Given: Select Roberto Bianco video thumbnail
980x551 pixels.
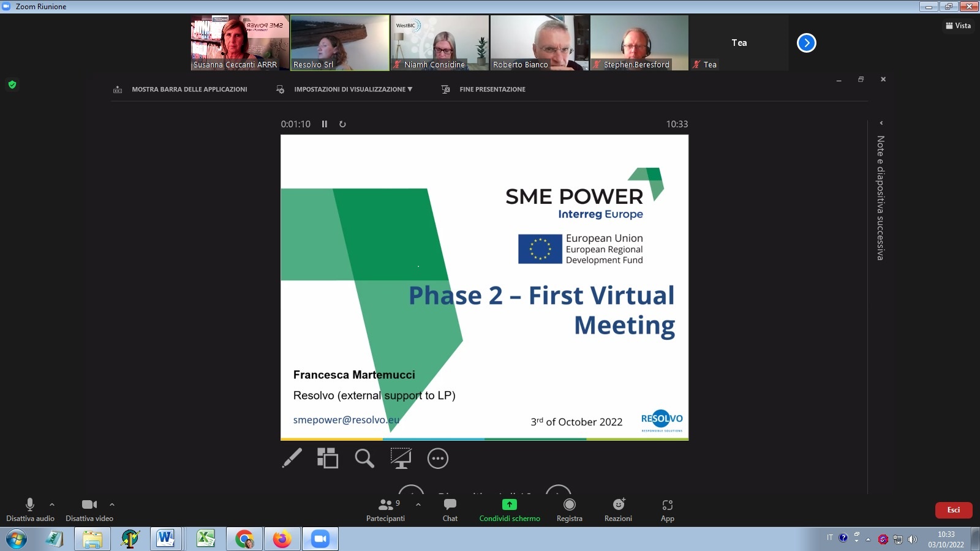Looking at the screenshot, I should [540, 43].
